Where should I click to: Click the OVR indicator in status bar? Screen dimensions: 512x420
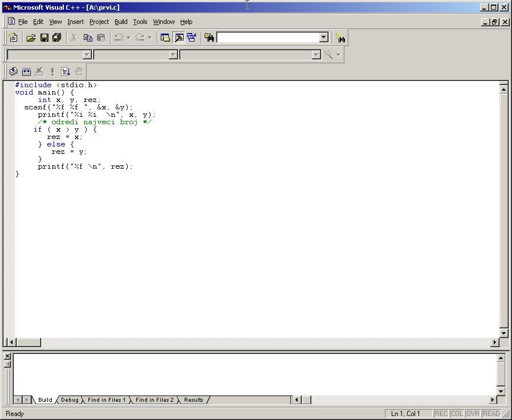473,414
